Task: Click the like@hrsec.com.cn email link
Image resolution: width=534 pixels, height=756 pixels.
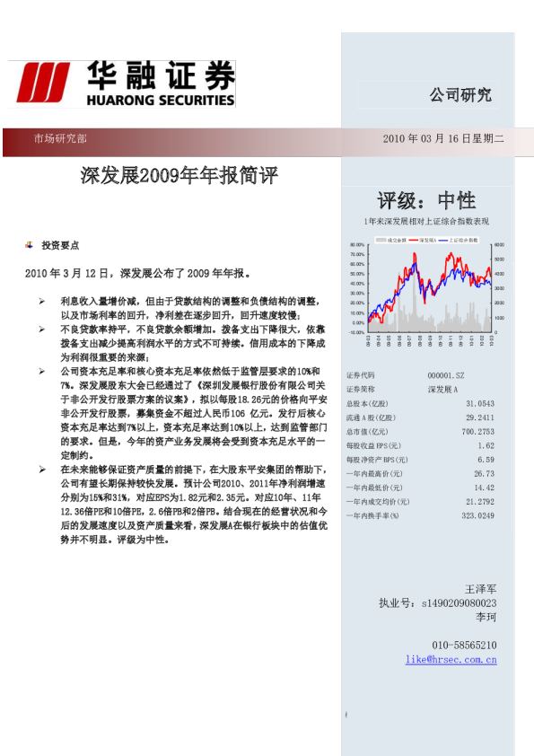Action: pyautogui.click(x=451, y=660)
